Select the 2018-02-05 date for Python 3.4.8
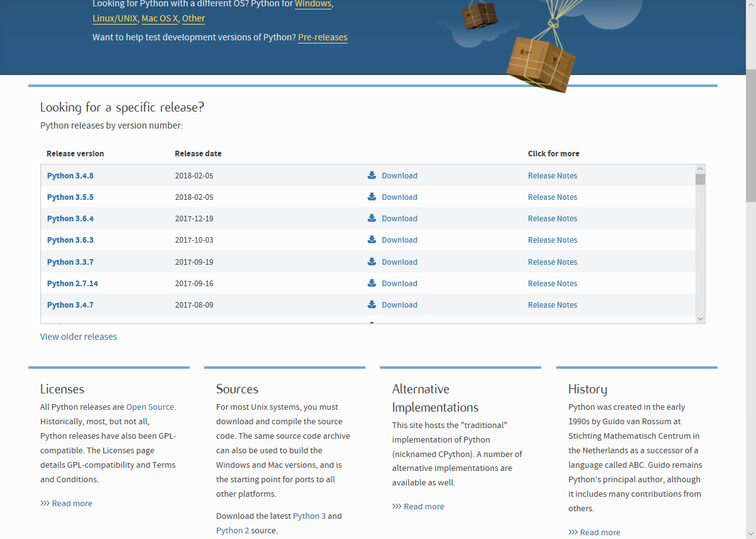756x539 pixels. 194,176
